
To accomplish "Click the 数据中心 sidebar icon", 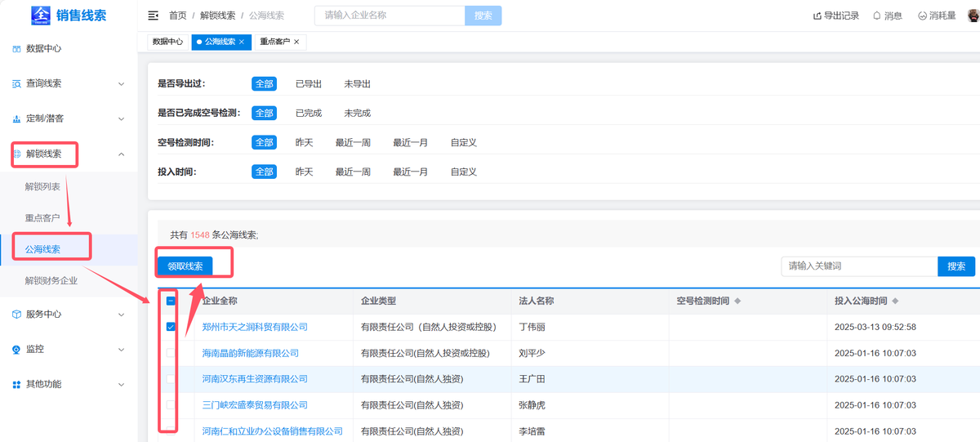I will (x=16, y=48).
